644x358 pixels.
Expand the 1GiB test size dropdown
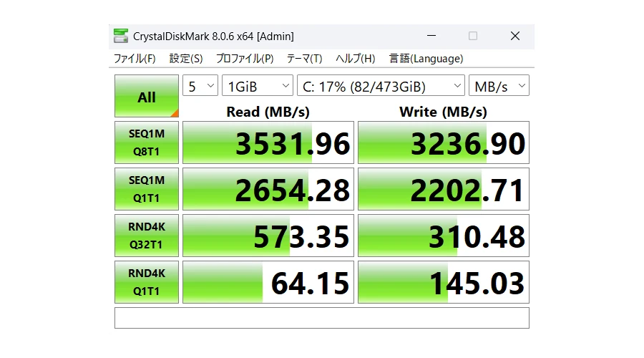tap(257, 86)
